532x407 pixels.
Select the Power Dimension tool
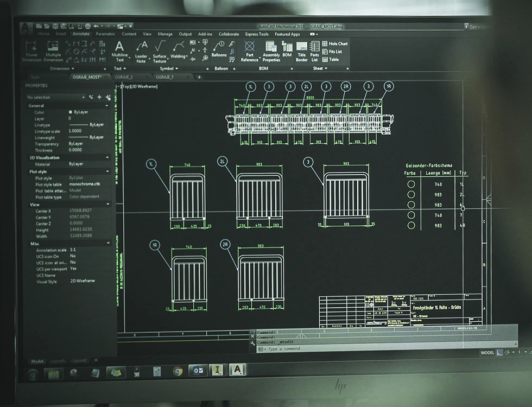pos(31,51)
